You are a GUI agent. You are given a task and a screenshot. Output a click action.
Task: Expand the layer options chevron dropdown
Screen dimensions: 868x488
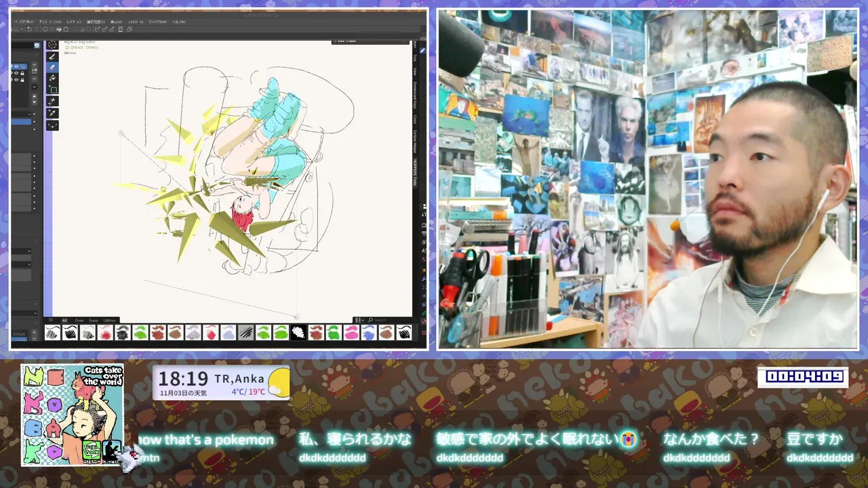35,87
